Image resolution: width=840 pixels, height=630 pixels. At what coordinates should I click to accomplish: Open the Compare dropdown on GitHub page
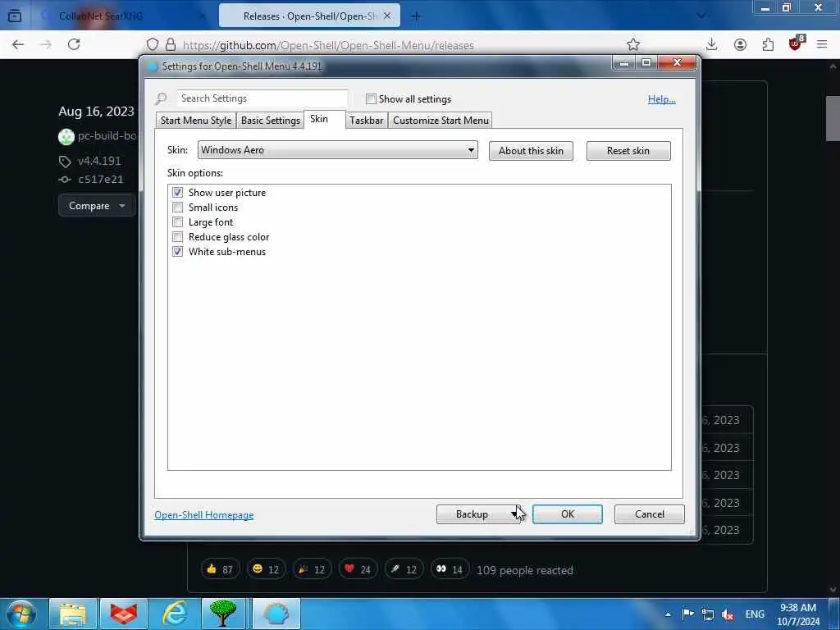point(97,206)
